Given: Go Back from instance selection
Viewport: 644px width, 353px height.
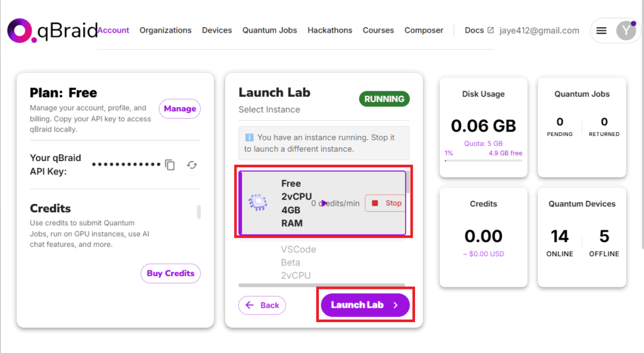Looking at the screenshot, I should pos(262,305).
